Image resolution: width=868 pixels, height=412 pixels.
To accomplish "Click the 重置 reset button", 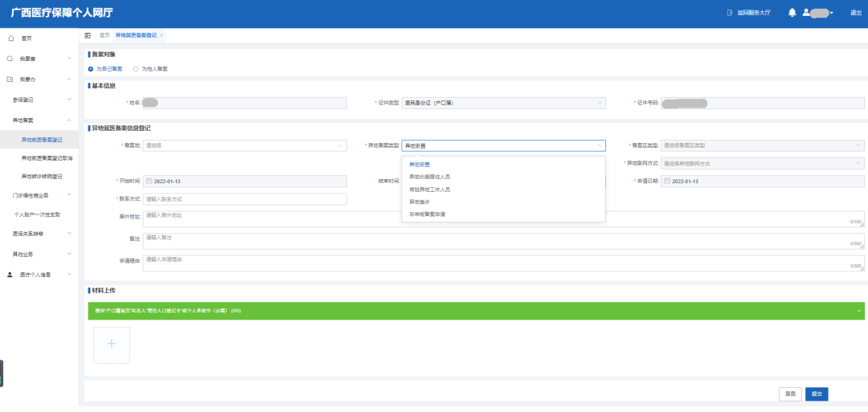I will pyautogui.click(x=790, y=394).
